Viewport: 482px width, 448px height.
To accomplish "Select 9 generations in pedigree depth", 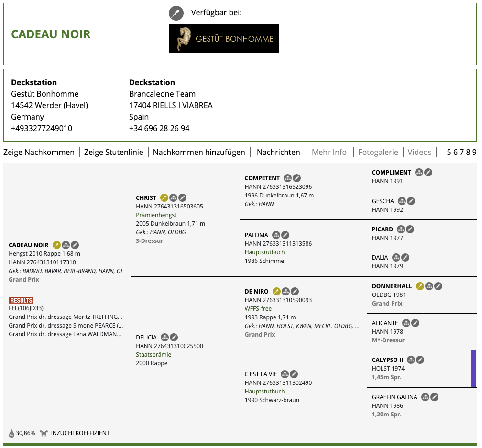I will coord(474,152).
